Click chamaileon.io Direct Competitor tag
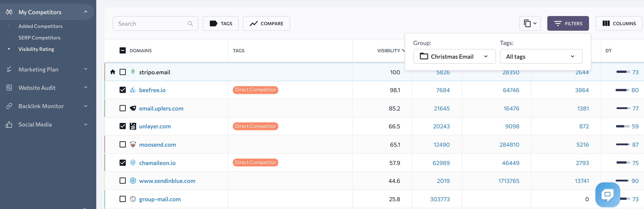The width and height of the screenshot is (644, 209). (255, 162)
